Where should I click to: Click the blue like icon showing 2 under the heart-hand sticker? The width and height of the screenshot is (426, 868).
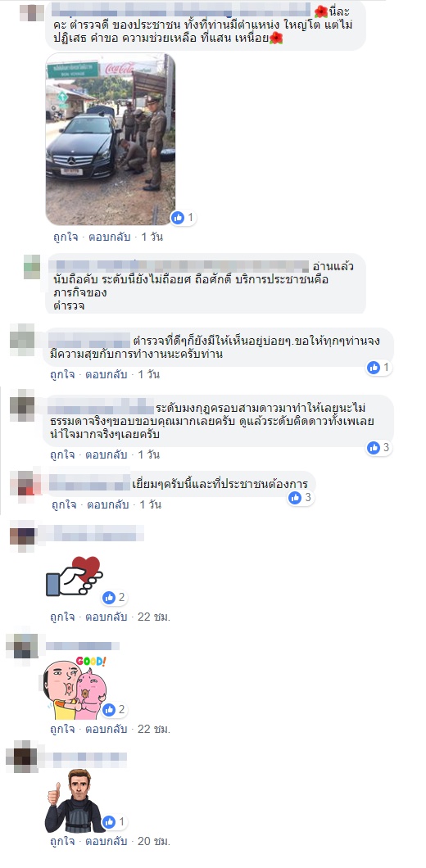pos(109,597)
